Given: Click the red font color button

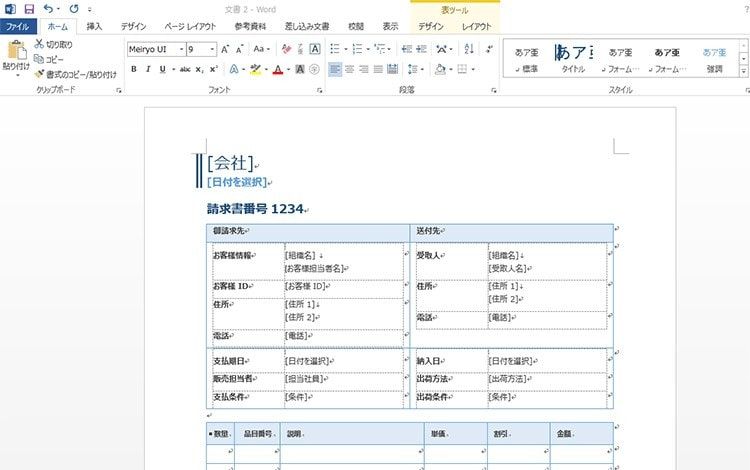Looking at the screenshot, I should [x=277, y=69].
